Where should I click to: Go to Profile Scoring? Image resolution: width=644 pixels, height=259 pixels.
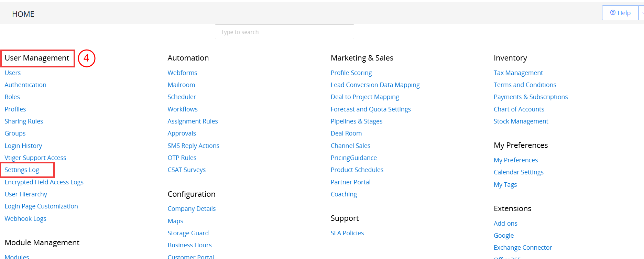pyautogui.click(x=351, y=73)
